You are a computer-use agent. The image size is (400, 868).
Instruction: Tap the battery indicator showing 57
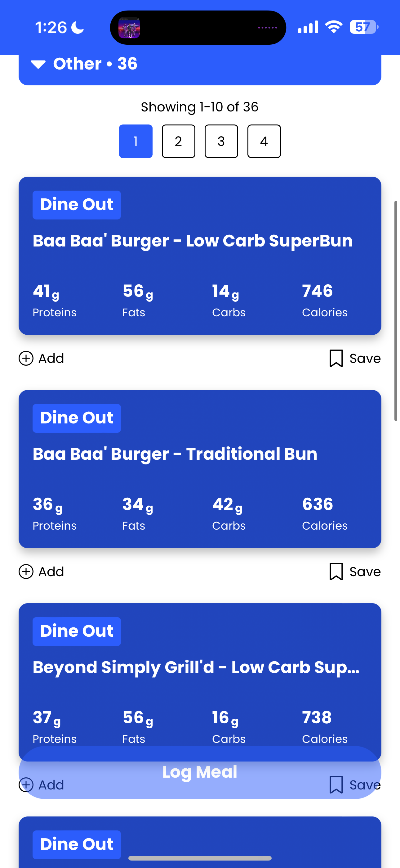364,27
